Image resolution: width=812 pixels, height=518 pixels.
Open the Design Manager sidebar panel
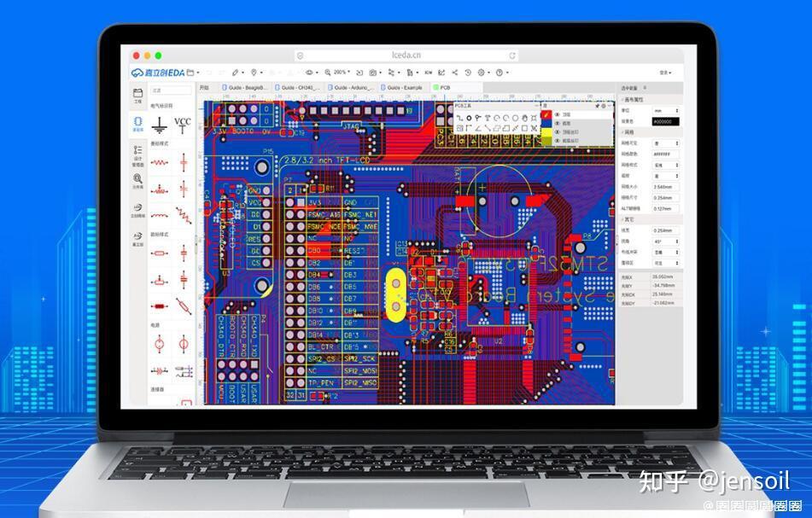137,156
